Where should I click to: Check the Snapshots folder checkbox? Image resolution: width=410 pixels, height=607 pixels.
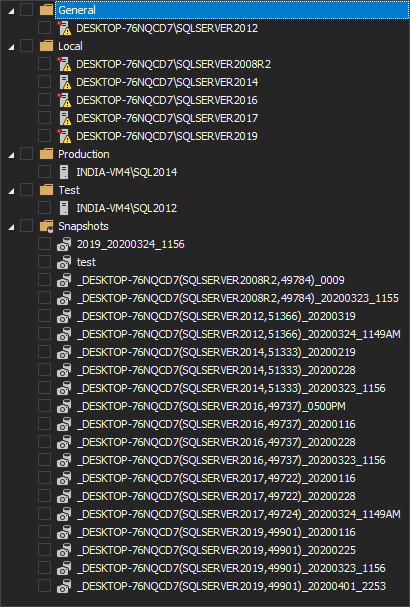[26, 226]
